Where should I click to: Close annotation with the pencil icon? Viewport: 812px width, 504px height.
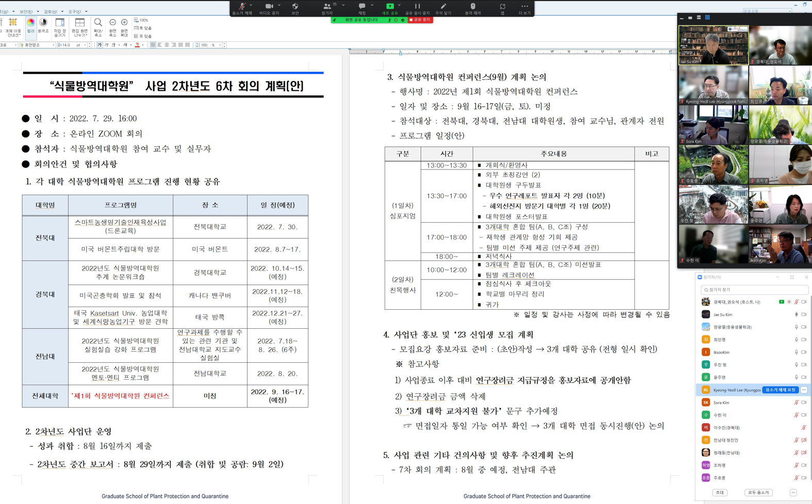click(443, 8)
